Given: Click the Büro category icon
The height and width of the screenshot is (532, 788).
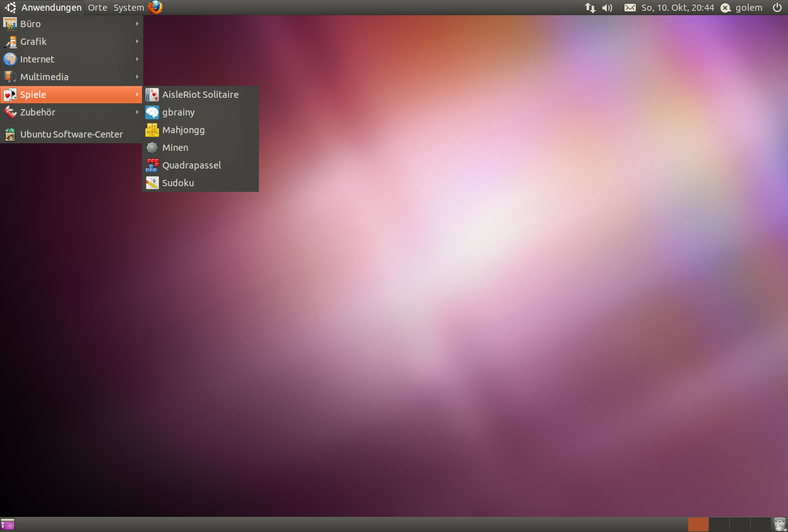Looking at the screenshot, I should tap(9, 24).
